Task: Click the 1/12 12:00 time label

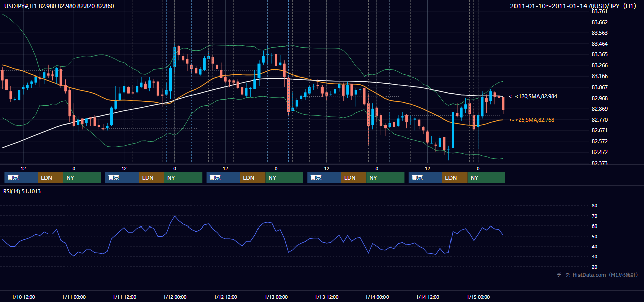Action: click(225, 297)
